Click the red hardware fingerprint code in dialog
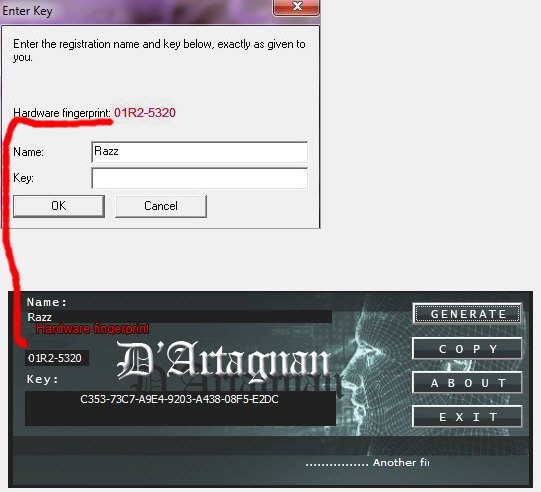Viewport: 541px width, 492px height. [x=145, y=112]
